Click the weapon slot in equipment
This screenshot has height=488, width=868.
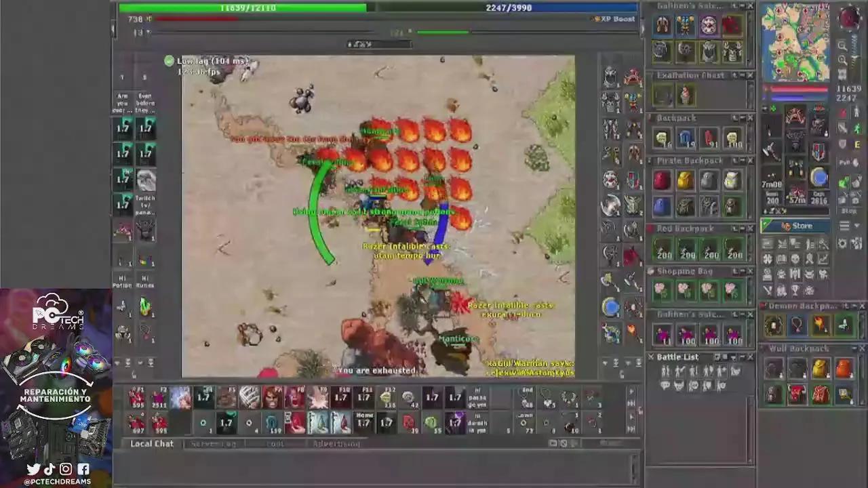click(770, 150)
